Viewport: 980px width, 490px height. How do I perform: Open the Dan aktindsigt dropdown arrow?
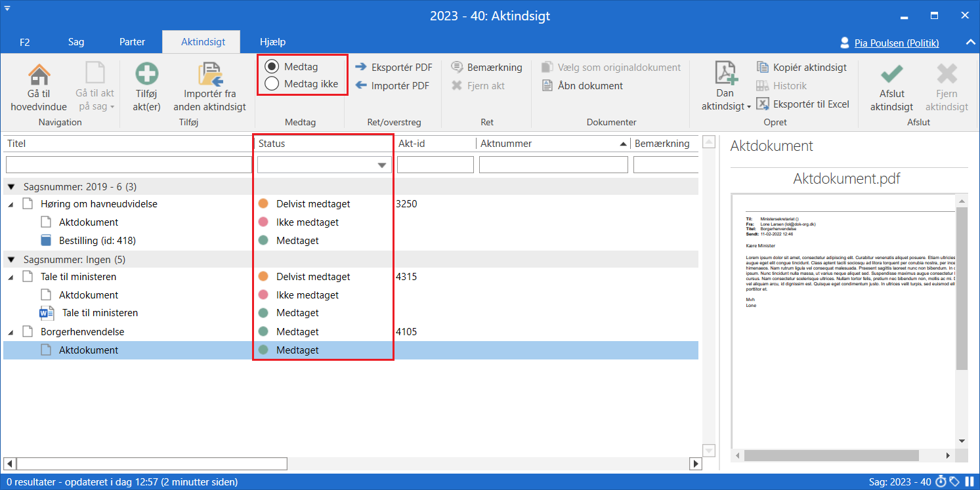(x=748, y=107)
